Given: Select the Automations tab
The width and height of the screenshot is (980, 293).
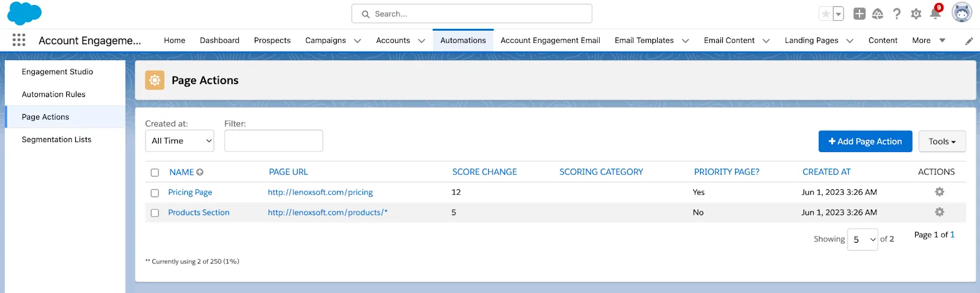Looking at the screenshot, I should 463,40.
